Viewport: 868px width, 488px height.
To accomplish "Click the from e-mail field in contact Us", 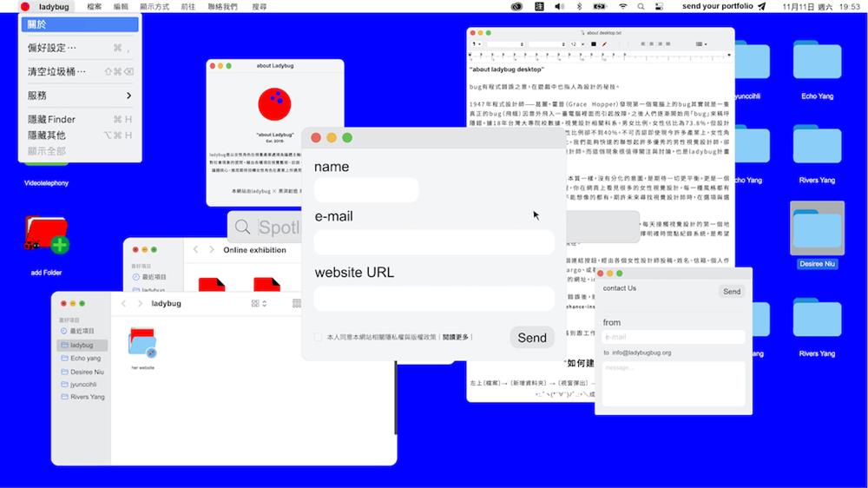I will click(674, 337).
